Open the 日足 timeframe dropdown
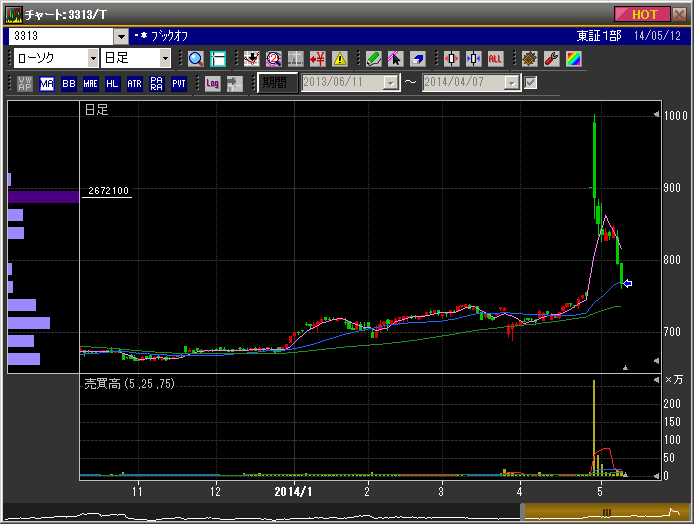This screenshot has width=694, height=524. click(165, 59)
